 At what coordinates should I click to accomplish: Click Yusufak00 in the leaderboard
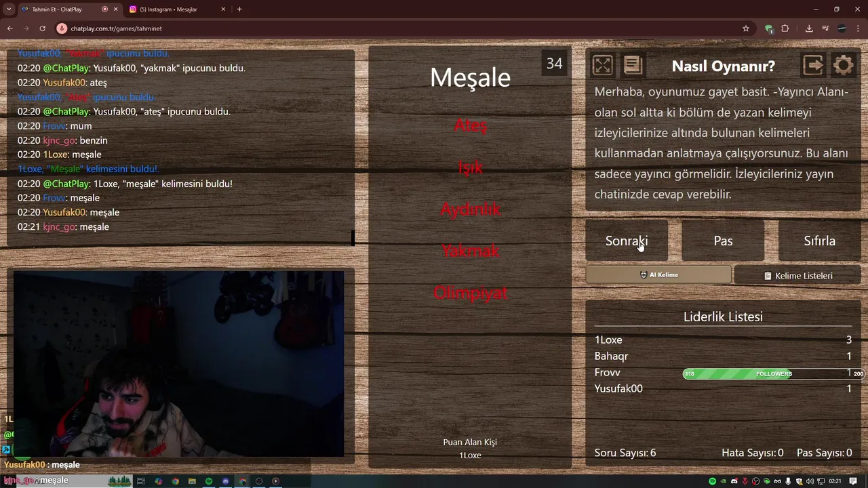click(618, 388)
